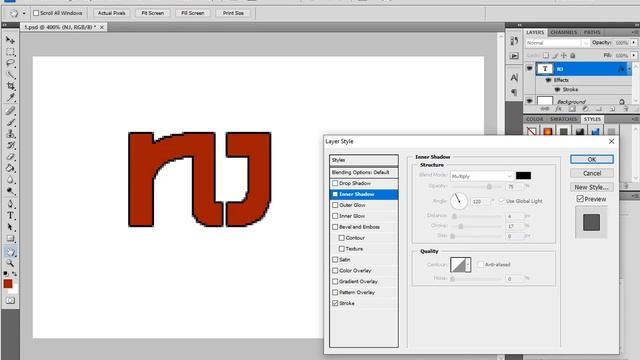Screen dimensions: 640x360
Task: Enable Inner Glow checkbox
Action: [x=335, y=216]
